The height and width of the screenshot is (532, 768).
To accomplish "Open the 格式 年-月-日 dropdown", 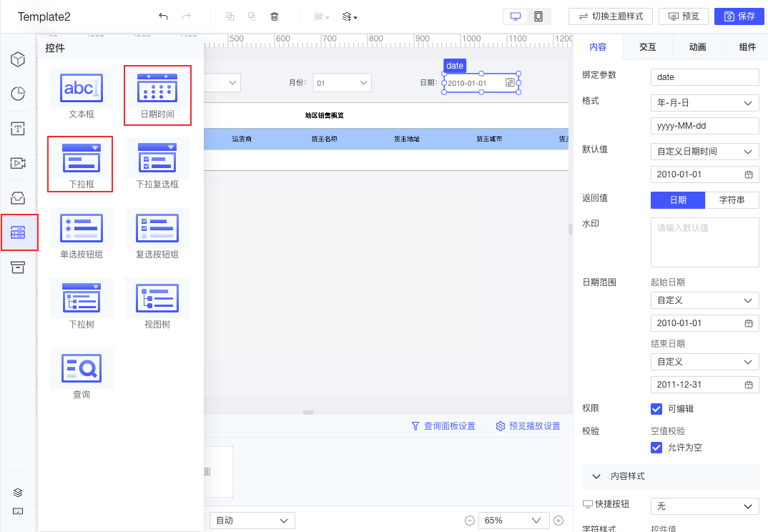I will 705,103.
